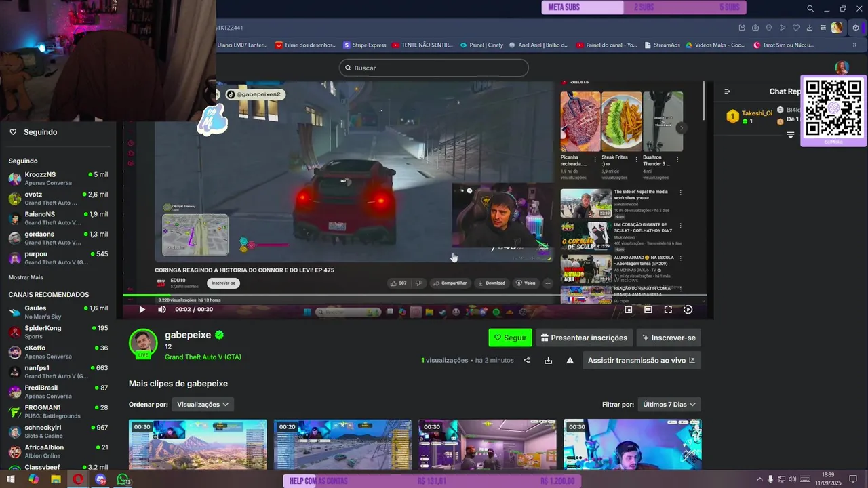This screenshot has height=488, width=868.
Task: Show hidden system tray icons chevron
Action: pos(759,479)
